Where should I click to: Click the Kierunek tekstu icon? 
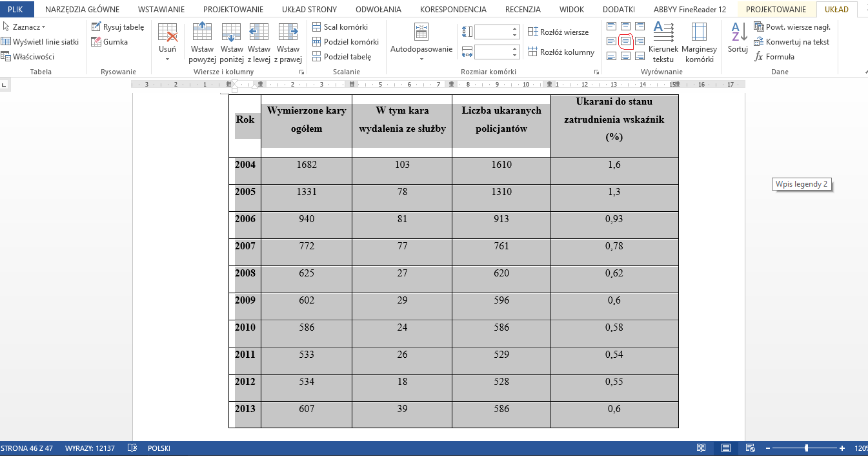pos(663,43)
